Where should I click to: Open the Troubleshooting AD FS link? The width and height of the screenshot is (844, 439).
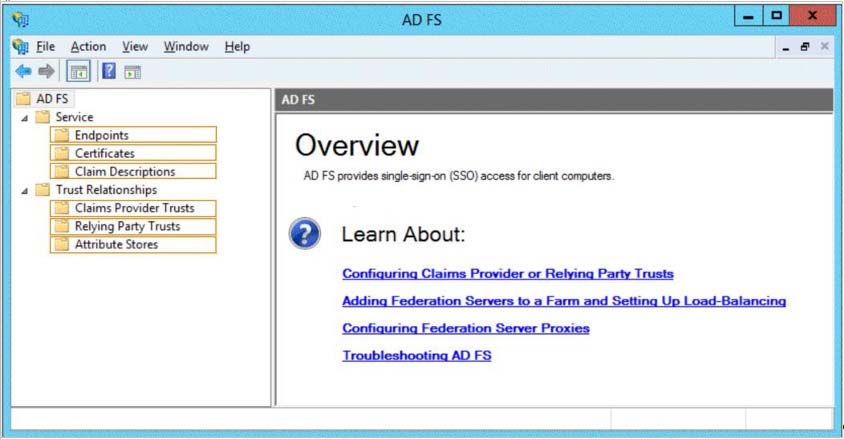[x=417, y=356]
